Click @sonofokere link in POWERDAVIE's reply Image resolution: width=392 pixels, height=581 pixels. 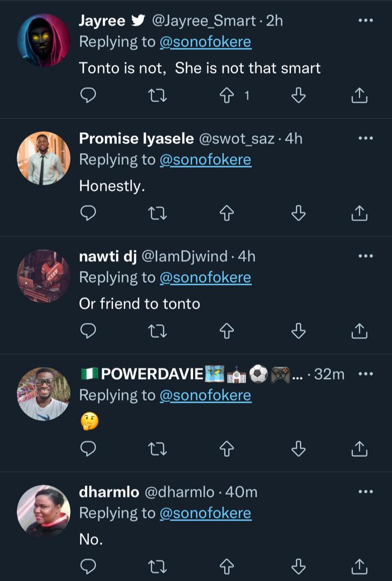click(x=205, y=395)
